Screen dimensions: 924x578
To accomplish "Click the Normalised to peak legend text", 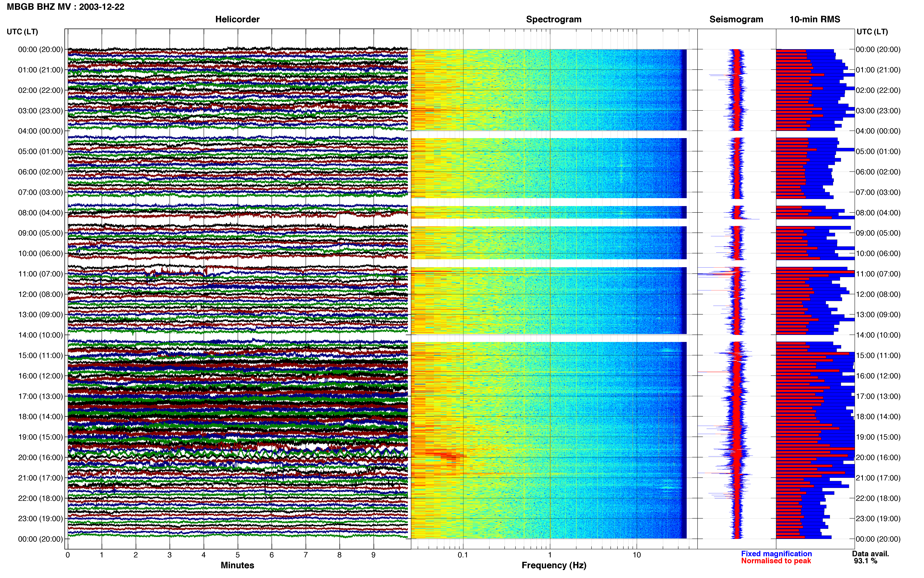I will click(776, 561).
